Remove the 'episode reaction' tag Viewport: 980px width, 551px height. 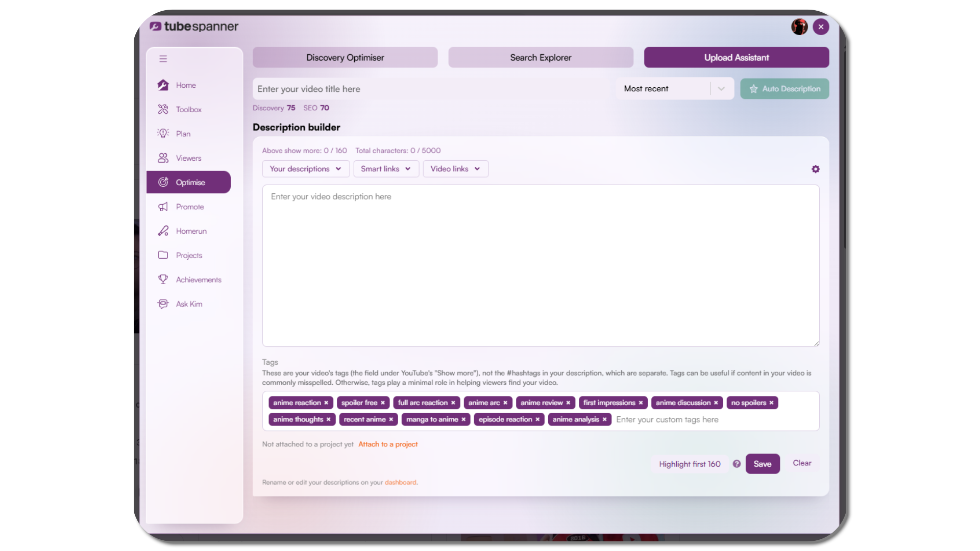pos(537,419)
